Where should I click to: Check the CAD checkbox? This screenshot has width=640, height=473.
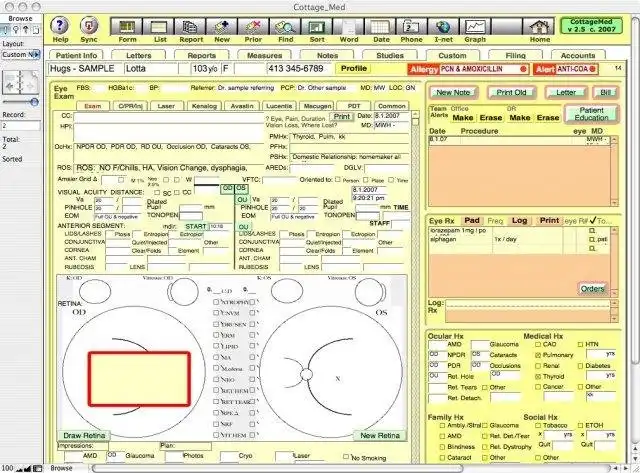538,344
